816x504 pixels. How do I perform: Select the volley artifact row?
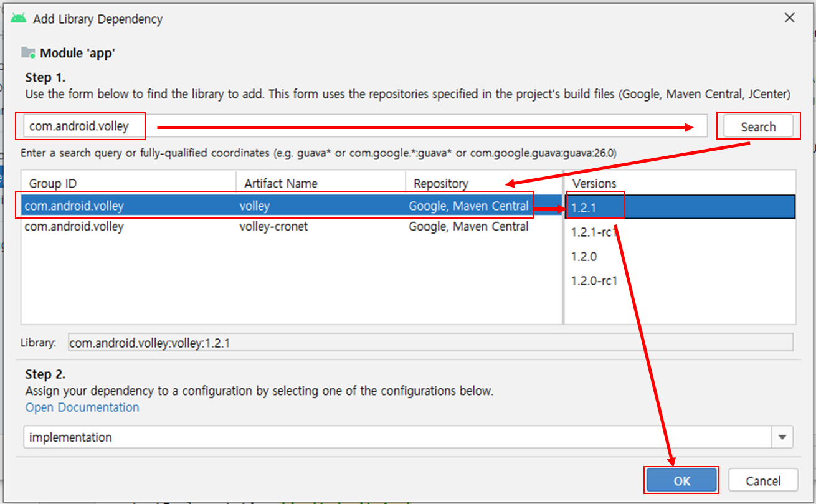click(x=292, y=206)
